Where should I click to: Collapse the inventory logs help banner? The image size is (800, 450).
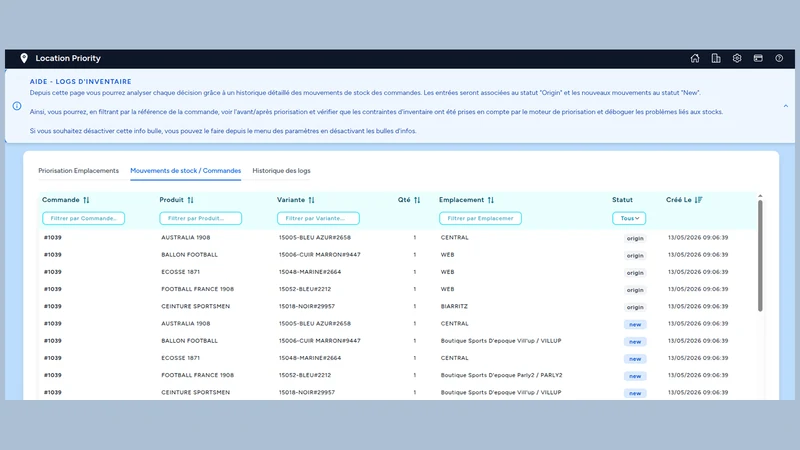point(786,106)
